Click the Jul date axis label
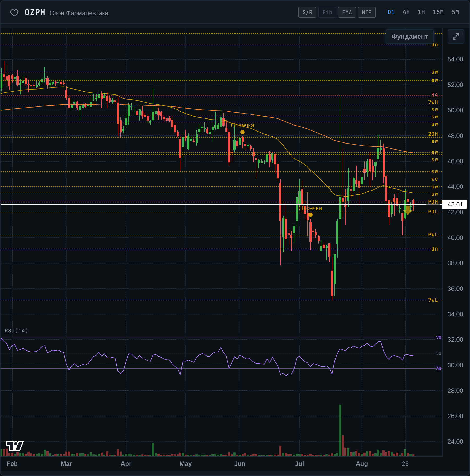Screen dimensions: 470x476 (x=299, y=464)
